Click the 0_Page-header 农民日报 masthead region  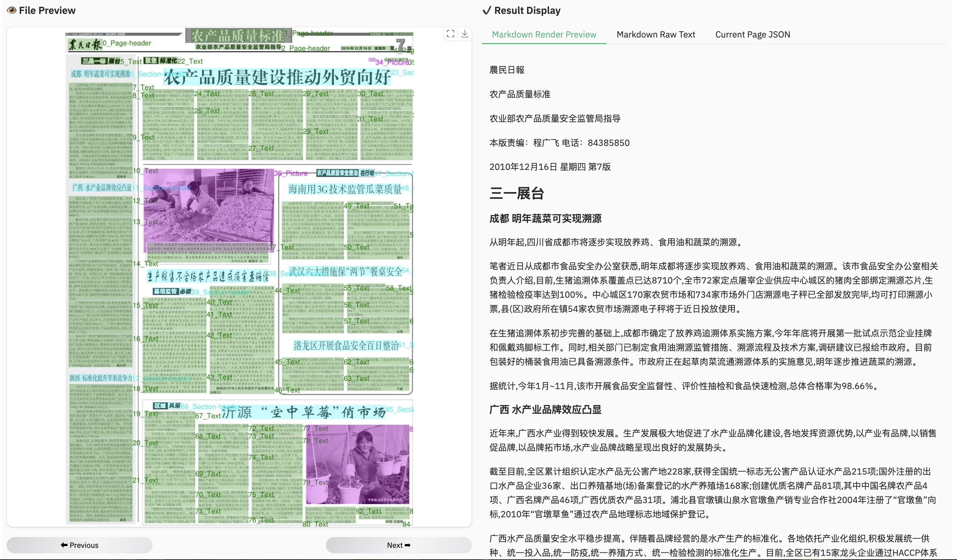click(85, 44)
